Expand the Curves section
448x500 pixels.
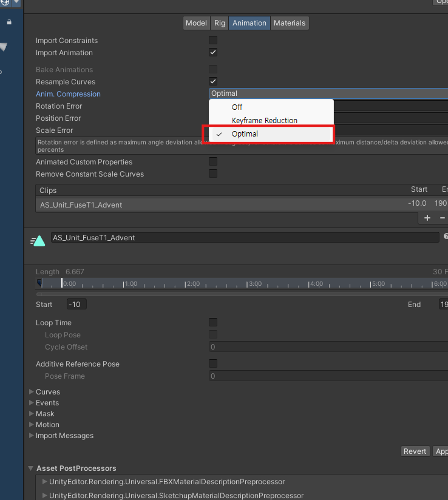[x=32, y=391]
